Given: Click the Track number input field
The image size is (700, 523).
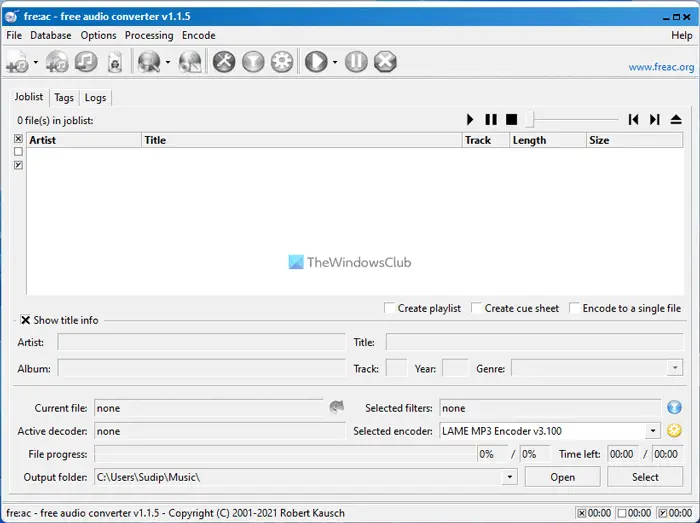Looking at the screenshot, I should click(x=396, y=369).
